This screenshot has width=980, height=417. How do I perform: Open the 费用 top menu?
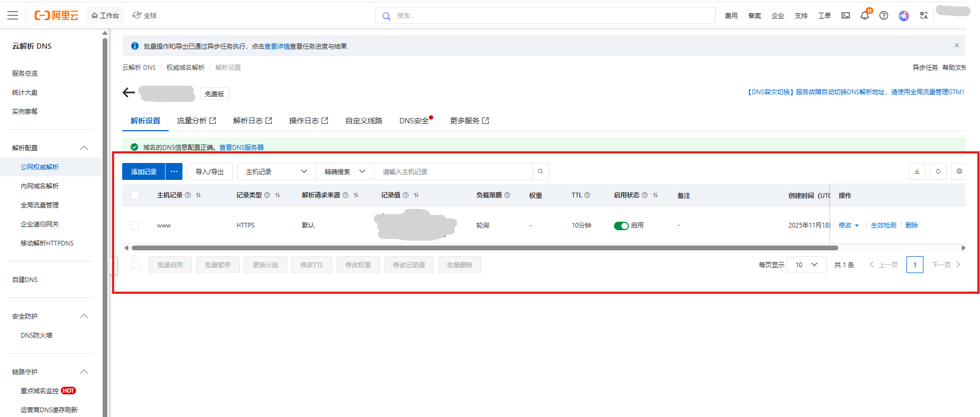point(731,15)
